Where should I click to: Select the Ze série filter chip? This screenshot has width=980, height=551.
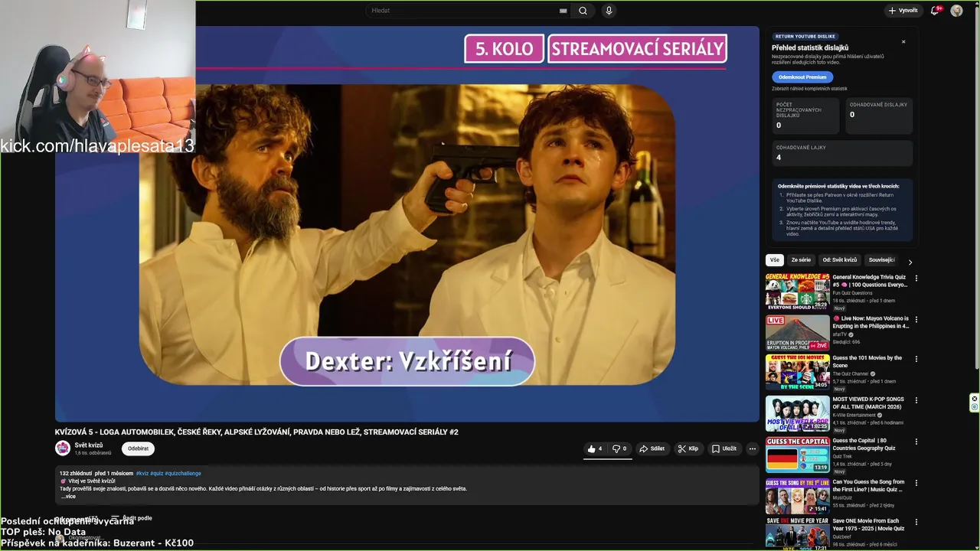pyautogui.click(x=801, y=260)
